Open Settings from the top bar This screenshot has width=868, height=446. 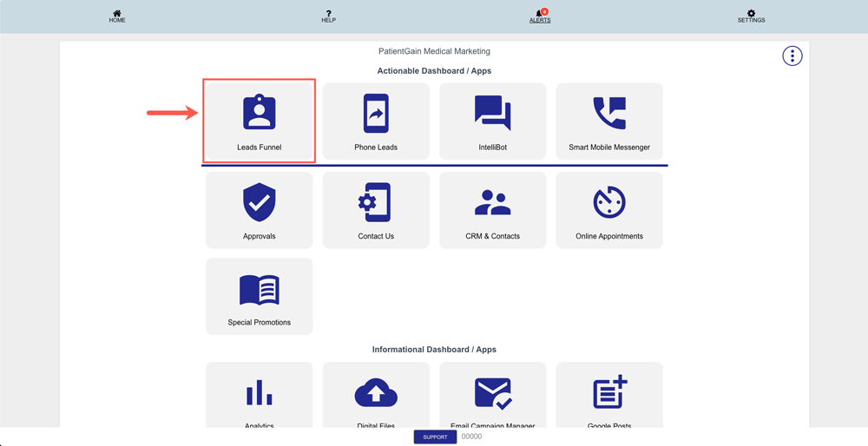pos(751,16)
